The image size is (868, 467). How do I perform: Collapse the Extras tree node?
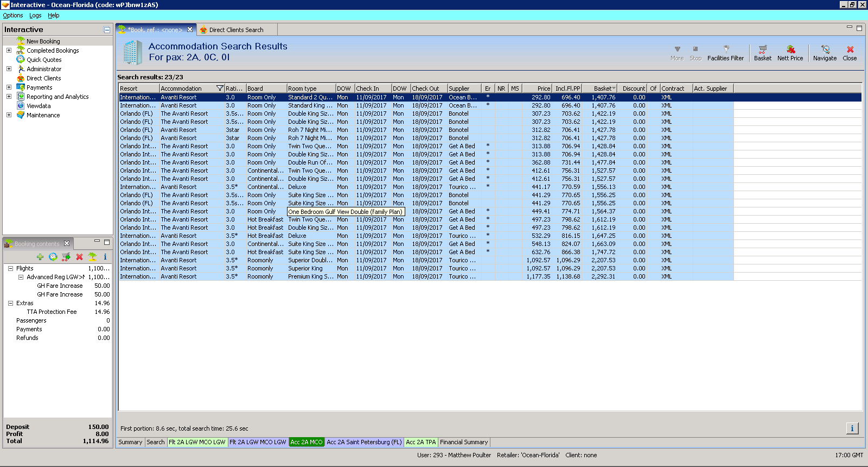[x=10, y=303]
